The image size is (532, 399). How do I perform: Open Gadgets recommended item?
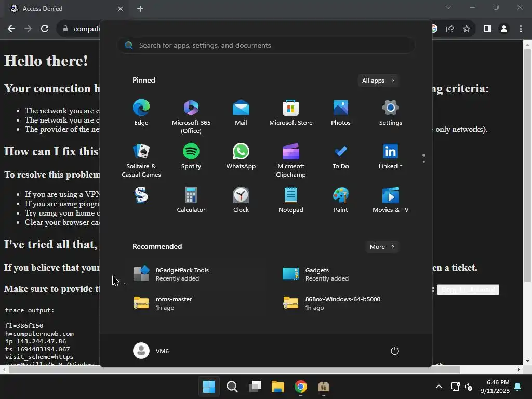tap(341, 274)
